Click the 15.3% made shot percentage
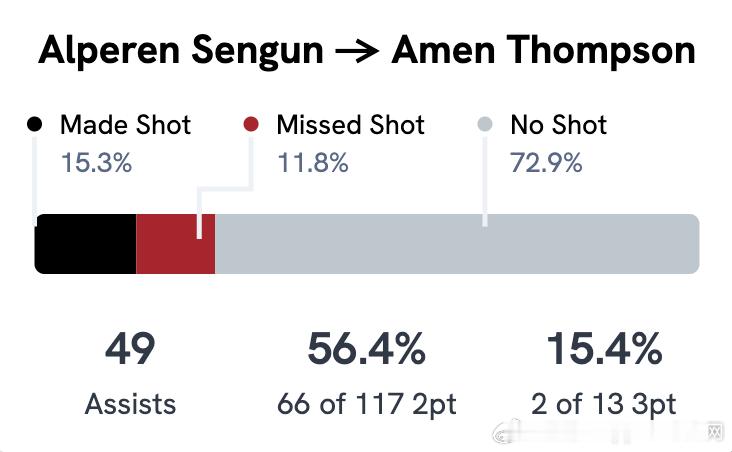732x452 pixels. point(96,162)
